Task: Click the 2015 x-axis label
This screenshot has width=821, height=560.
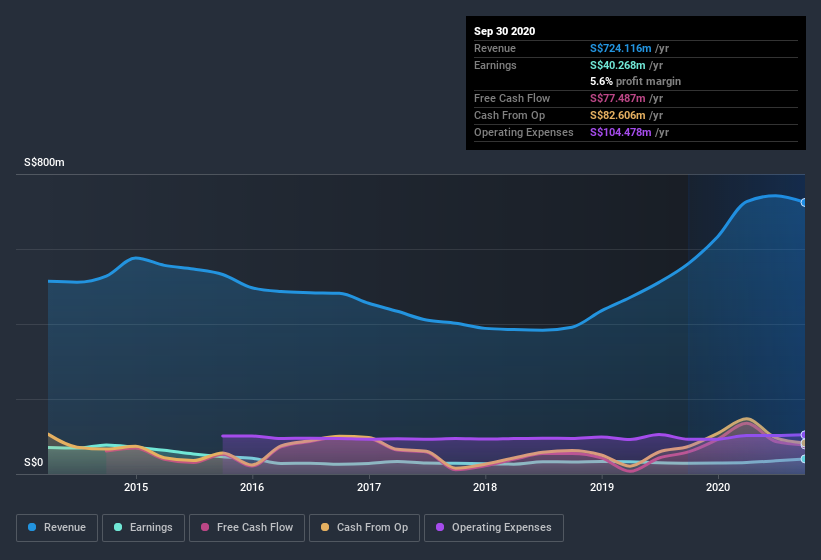Action: tap(136, 487)
